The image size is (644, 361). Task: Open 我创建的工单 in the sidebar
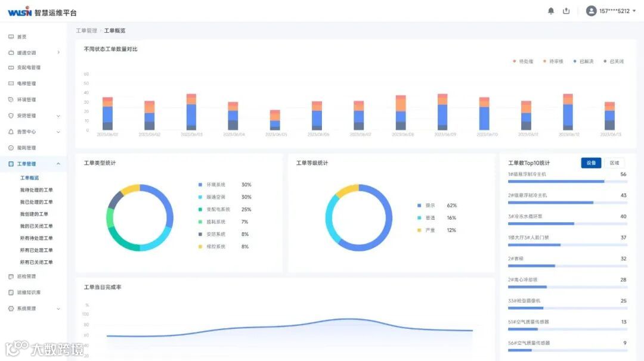click(34, 214)
